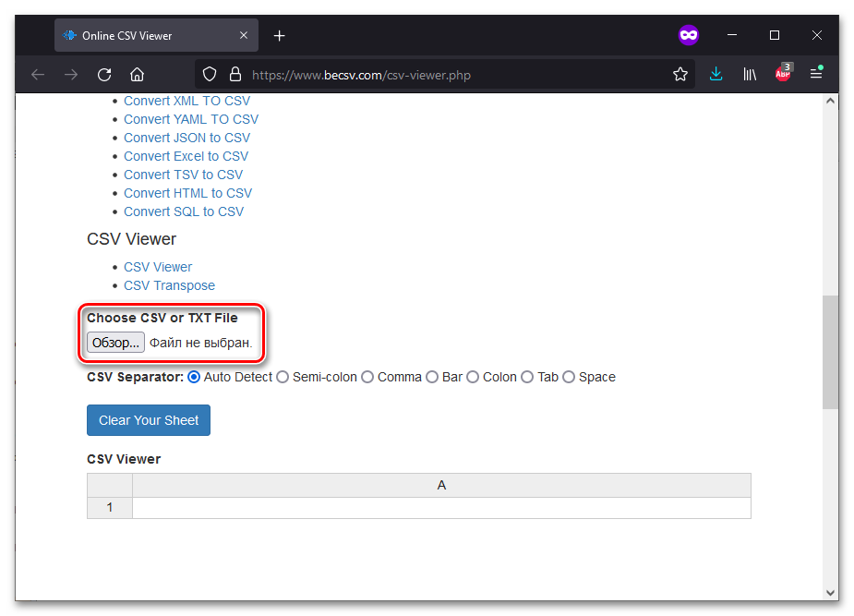Maximize the browser window

click(775, 35)
